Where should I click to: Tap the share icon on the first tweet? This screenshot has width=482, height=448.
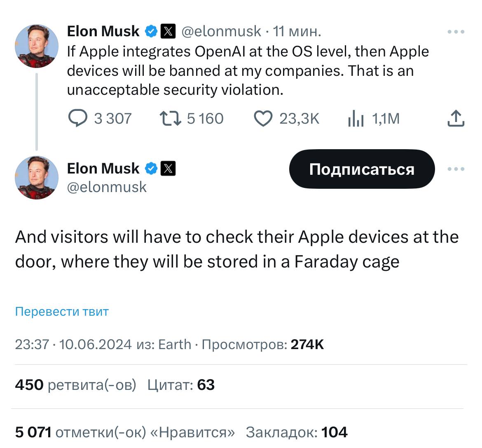point(455,119)
